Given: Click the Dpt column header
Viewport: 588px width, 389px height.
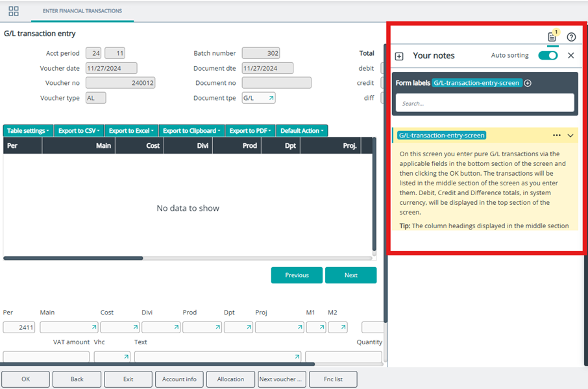Looking at the screenshot, I should point(281,146).
